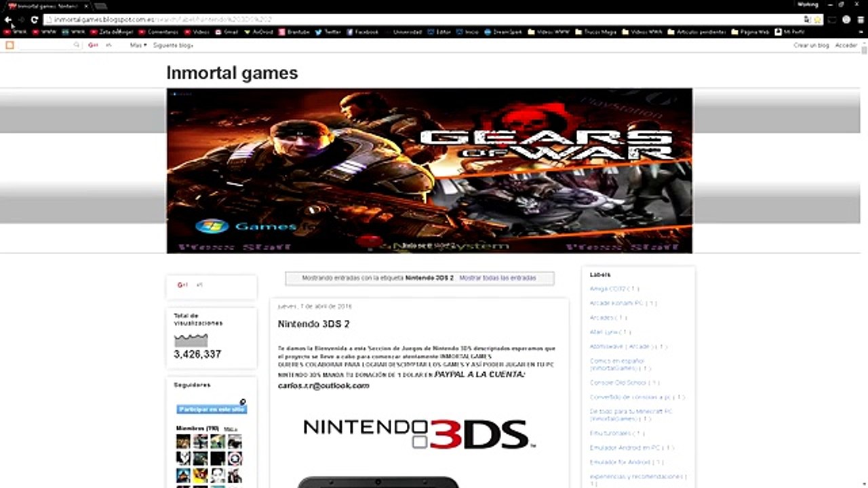
Task: Click the Mostrar todas las entradas link
Action: tap(497, 278)
